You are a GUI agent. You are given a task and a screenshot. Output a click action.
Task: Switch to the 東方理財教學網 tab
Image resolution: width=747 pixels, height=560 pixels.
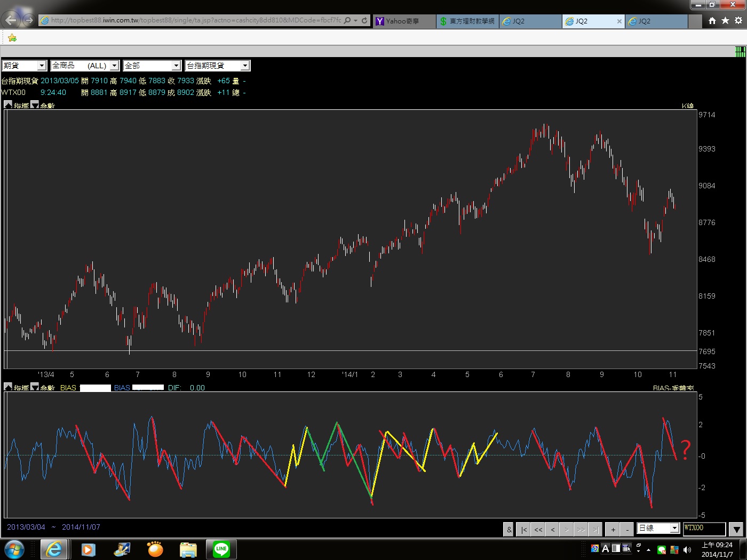pyautogui.click(x=467, y=21)
